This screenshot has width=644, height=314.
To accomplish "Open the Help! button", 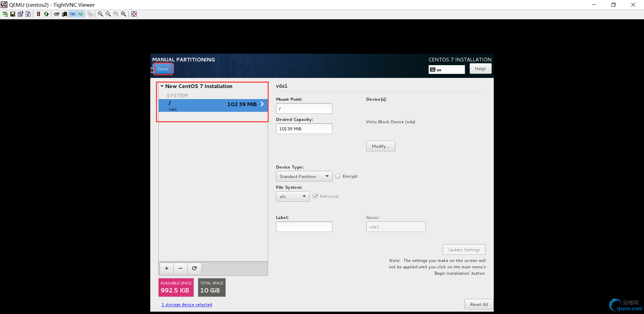I will [x=480, y=69].
